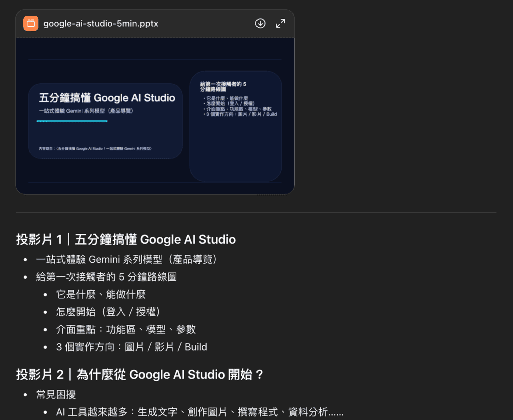
Task: Click the sub-bullet 3 個實作方向 in the outline
Action: point(131,347)
